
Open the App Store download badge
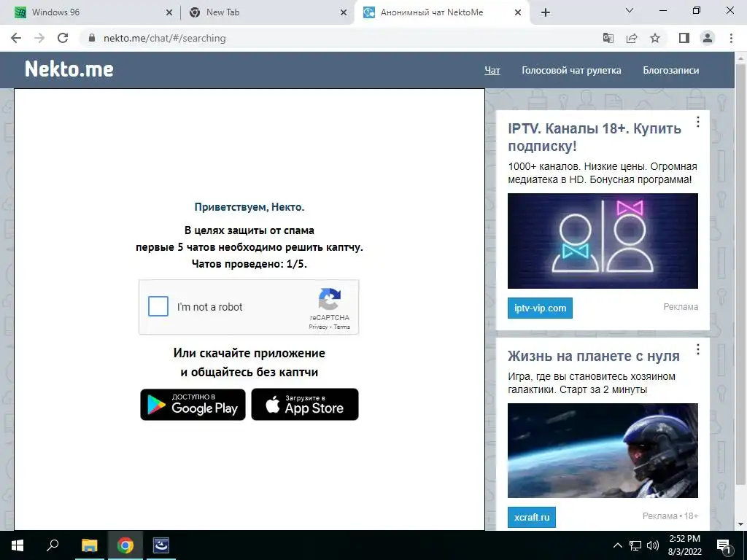(305, 404)
